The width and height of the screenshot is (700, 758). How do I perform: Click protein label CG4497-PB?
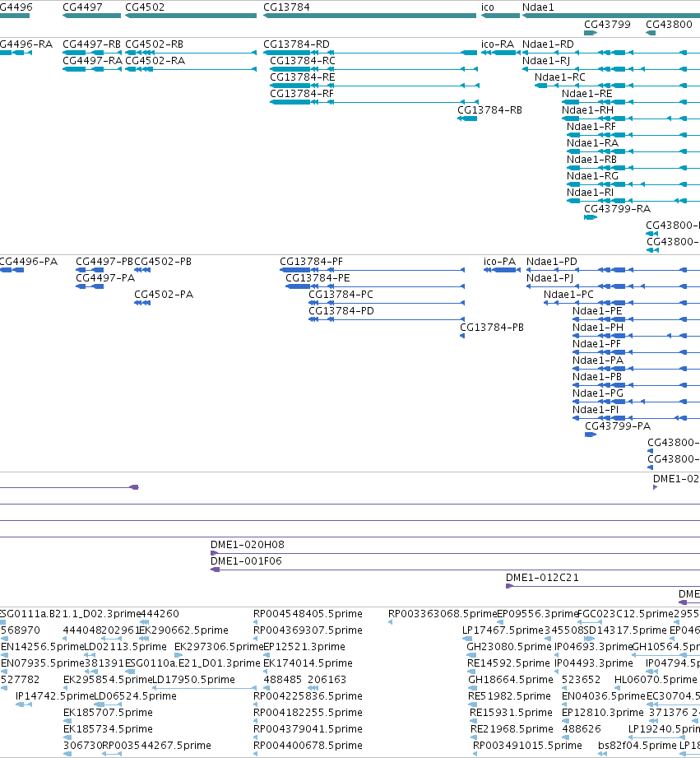click(104, 262)
